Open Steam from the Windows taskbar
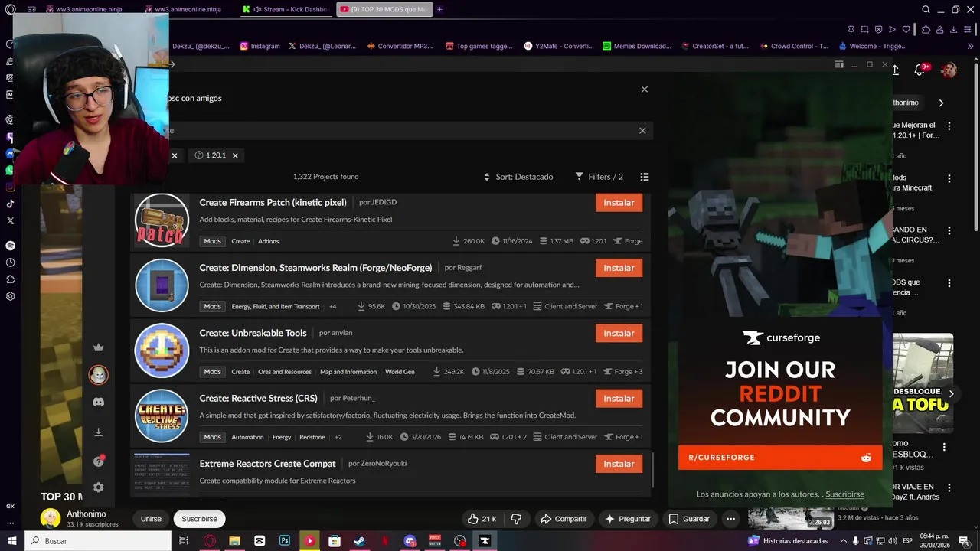The image size is (980, 551). tap(359, 541)
